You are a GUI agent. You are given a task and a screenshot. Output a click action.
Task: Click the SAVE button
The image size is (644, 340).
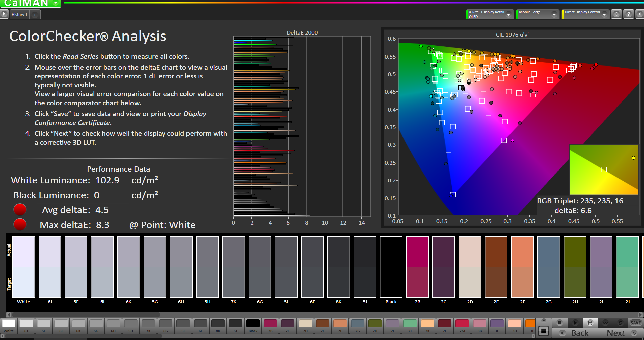tap(636, 323)
